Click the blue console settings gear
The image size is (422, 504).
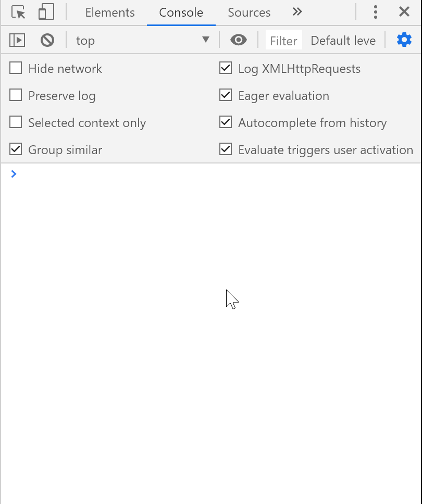[404, 40]
